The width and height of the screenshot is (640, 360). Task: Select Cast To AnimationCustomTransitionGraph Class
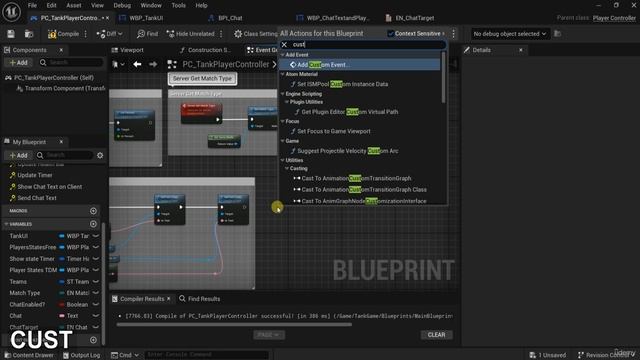[364, 190]
